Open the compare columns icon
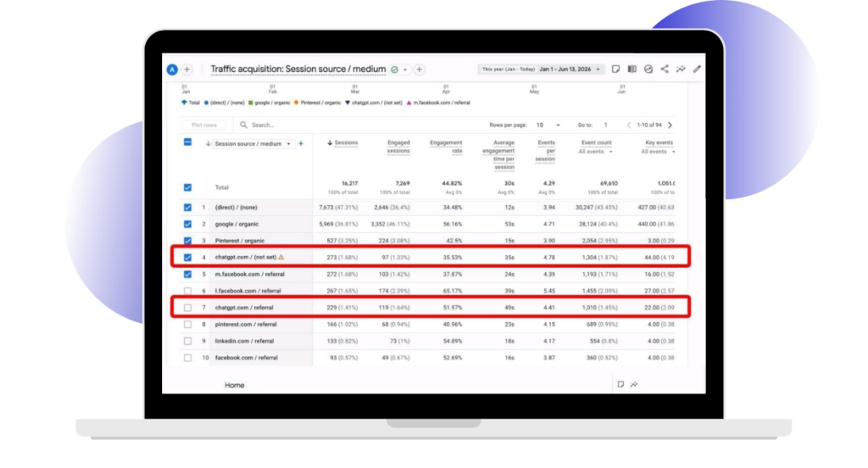The image size is (868, 468). [632, 70]
